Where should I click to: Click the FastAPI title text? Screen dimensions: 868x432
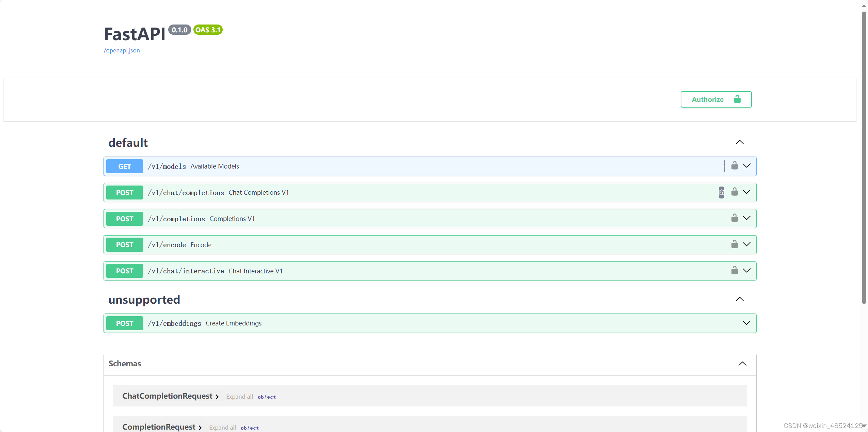pyautogui.click(x=135, y=34)
